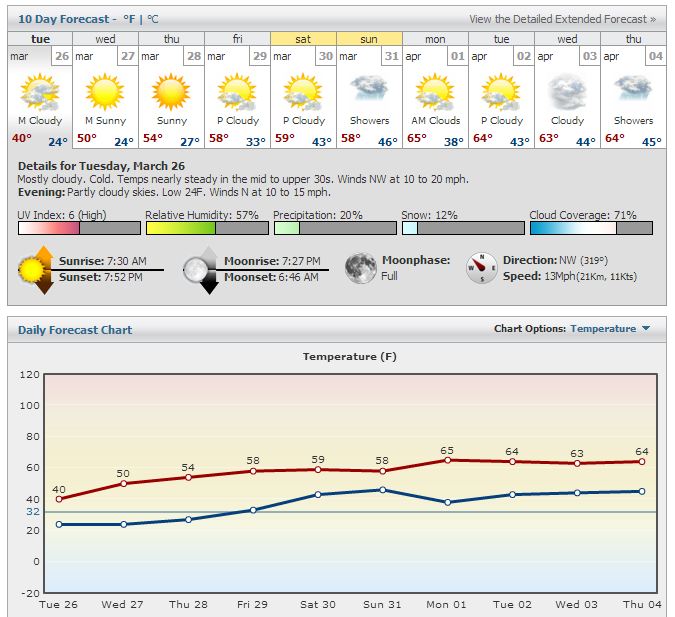Viewport: 675px width, 617px height.
Task: Switch temperature units to °F
Action: tap(128, 19)
